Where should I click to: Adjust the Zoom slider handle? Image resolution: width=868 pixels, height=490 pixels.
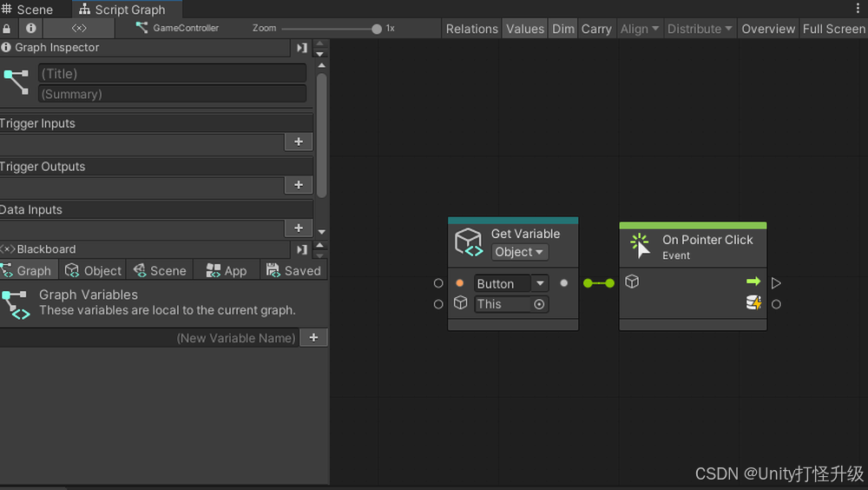377,29
